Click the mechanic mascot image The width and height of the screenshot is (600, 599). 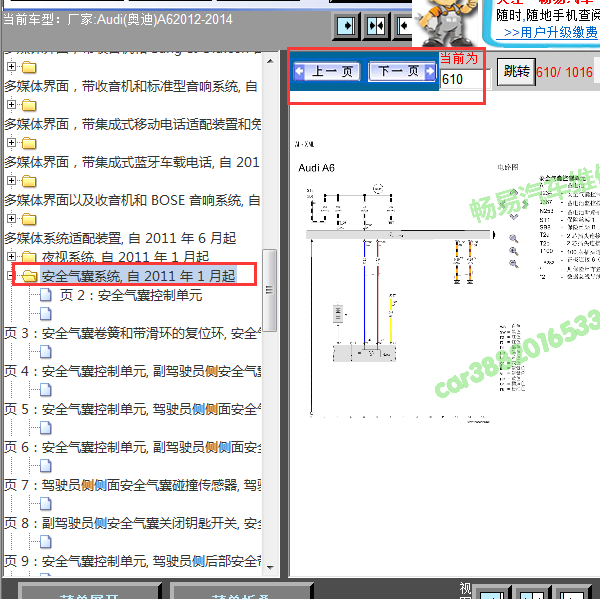click(x=446, y=22)
